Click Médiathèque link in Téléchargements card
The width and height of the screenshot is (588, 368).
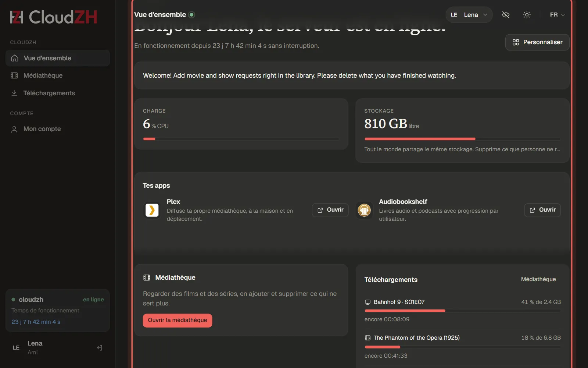coord(538,279)
